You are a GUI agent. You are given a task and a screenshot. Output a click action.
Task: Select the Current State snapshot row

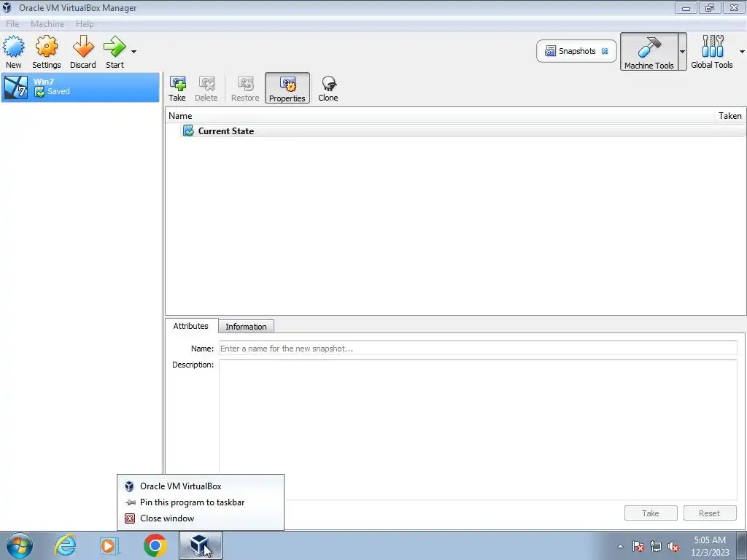[x=455, y=131]
